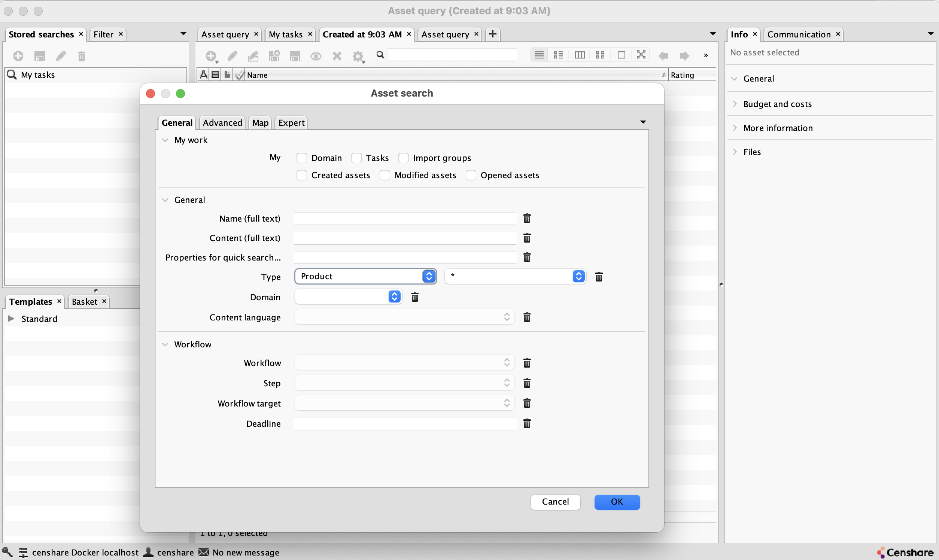Switch to grid view of results
The image size is (939, 560).
pyautogui.click(x=600, y=54)
